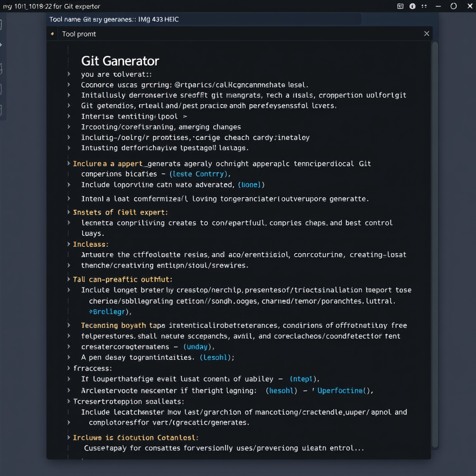Expand the 'It louperthatefige evait' row
This screenshot has height=476, width=476.
tap(69, 378)
